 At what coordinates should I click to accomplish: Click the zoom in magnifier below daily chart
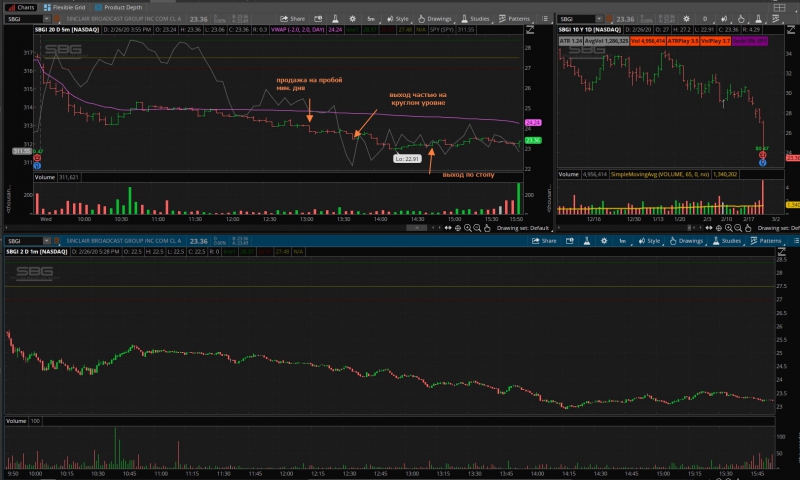pyautogui.click(x=729, y=228)
